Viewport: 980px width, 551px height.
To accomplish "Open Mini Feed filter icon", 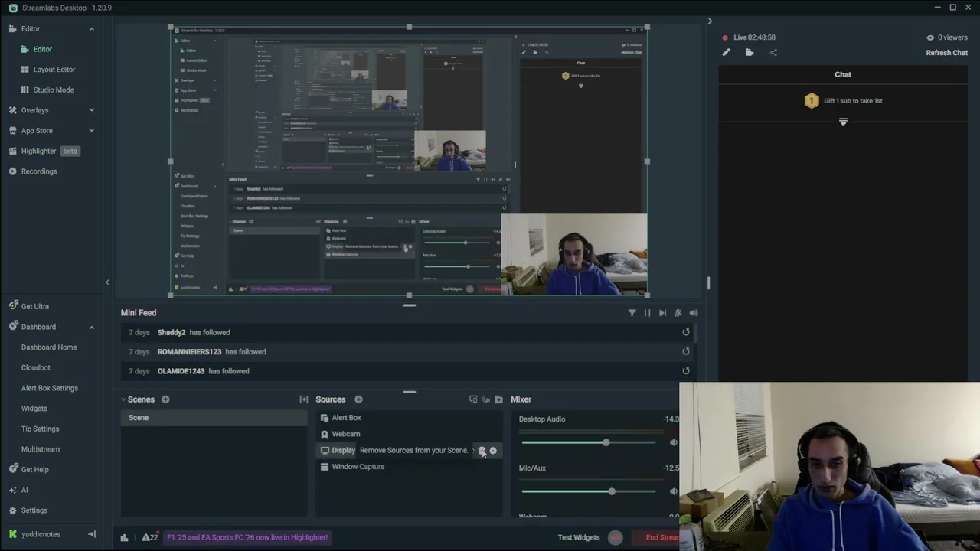I will (632, 313).
